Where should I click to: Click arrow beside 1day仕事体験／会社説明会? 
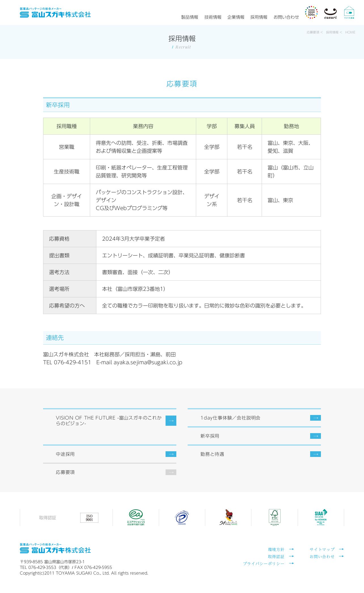pos(316,418)
